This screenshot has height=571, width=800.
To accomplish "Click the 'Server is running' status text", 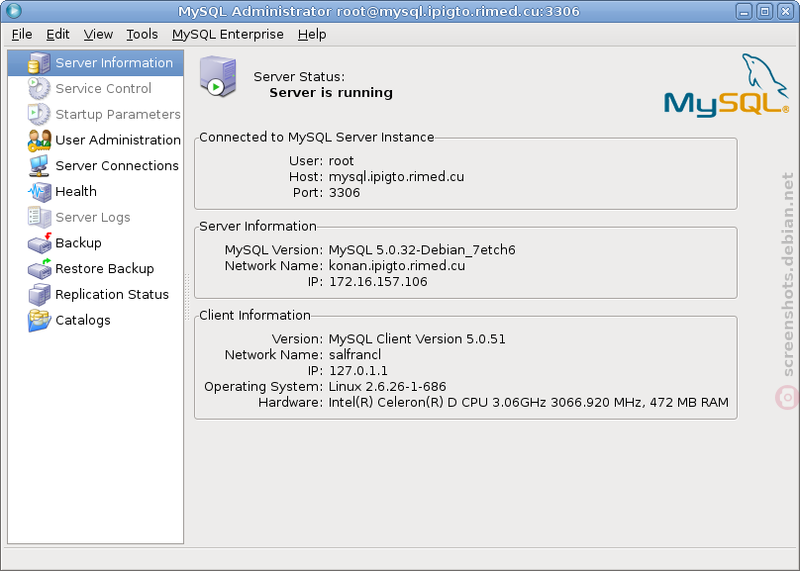I will [x=331, y=92].
